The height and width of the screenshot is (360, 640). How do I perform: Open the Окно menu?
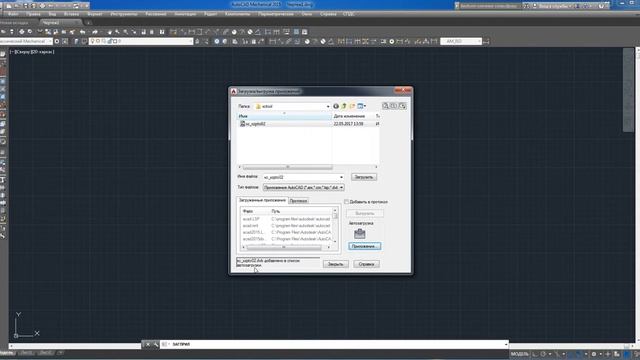point(307,14)
